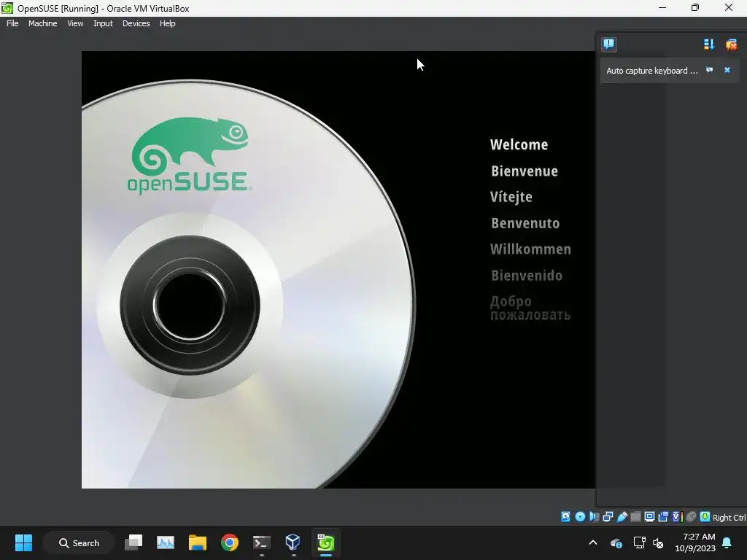Image resolution: width=747 pixels, height=560 pixels.
Task: Click the display settings indicator
Action: pos(649,517)
